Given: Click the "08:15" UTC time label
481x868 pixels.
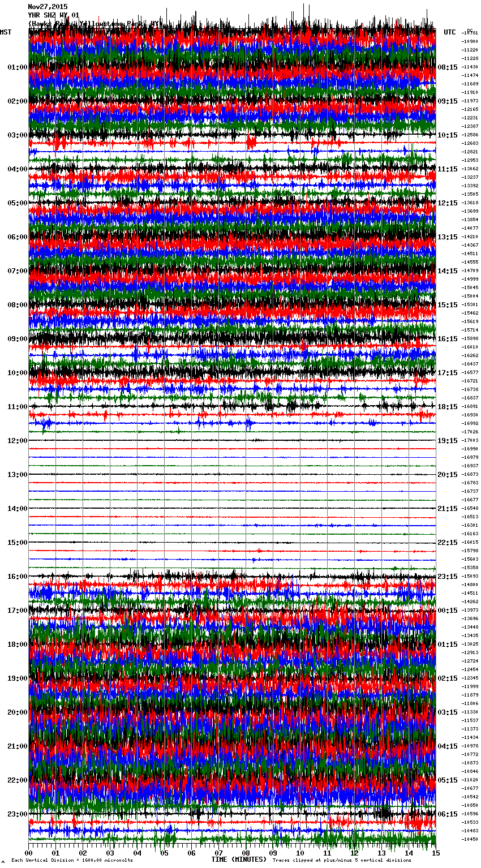Looking at the screenshot, I should [x=448, y=67].
